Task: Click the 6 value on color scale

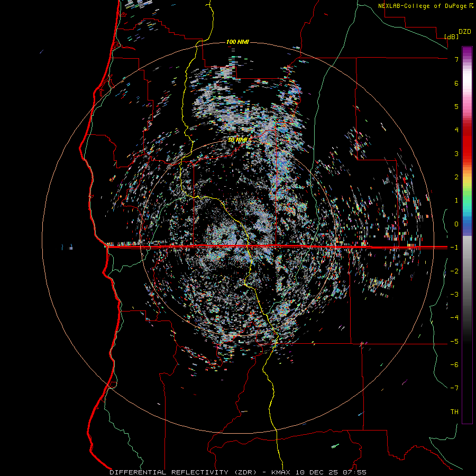Action: 456,83
